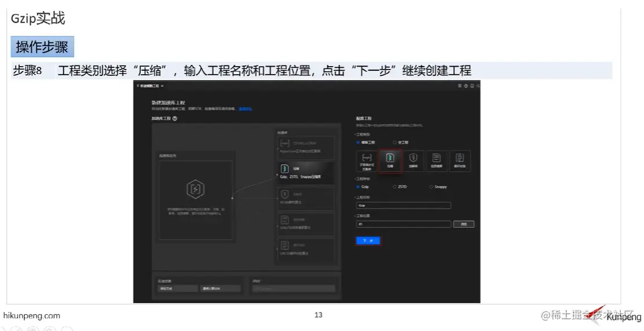The width and height of the screenshot is (644, 331).
Task: Pick the shield encryption project type tile
Action: click(x=413, y=161)
